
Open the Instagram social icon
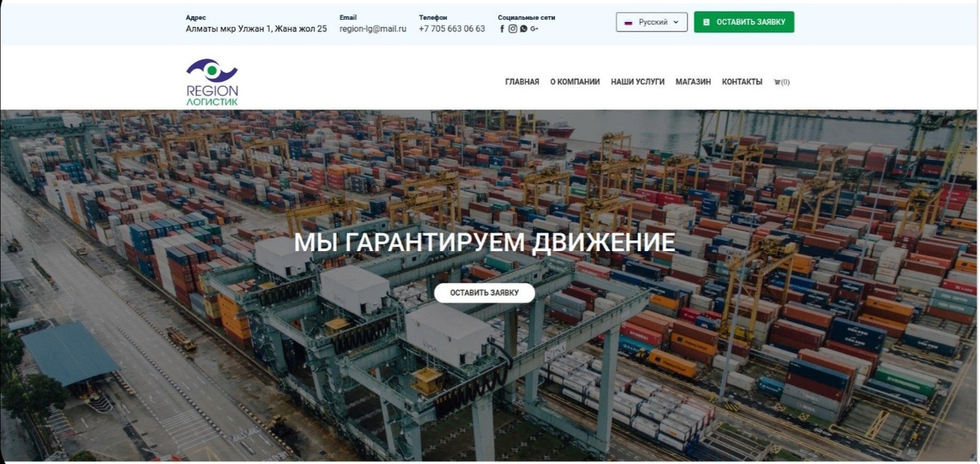[513, 29]
